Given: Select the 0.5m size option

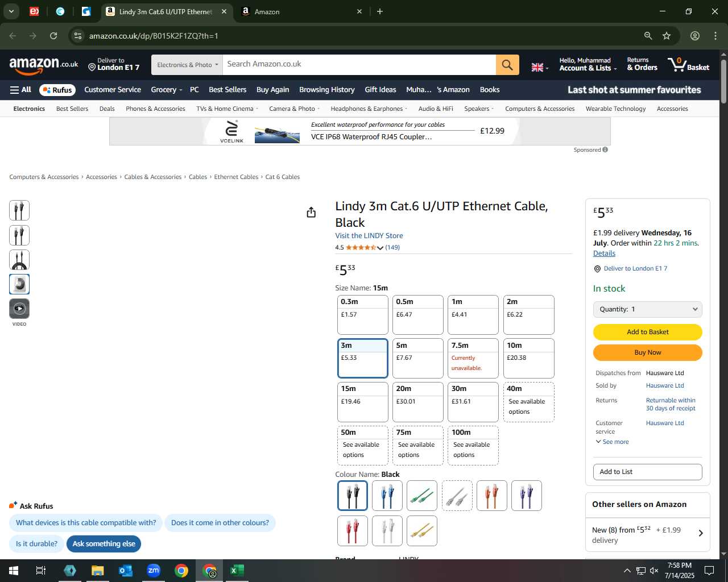Looking at the screenshot, I should 418,315.
